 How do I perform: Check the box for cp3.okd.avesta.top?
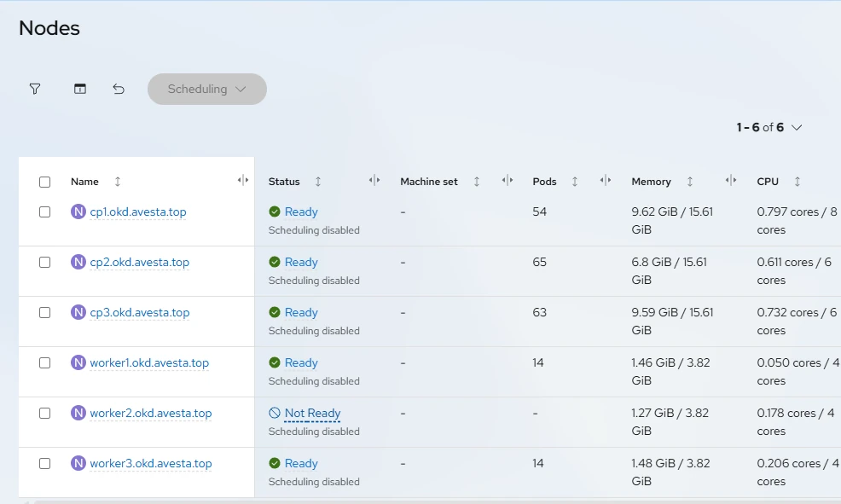coord(44,313)
